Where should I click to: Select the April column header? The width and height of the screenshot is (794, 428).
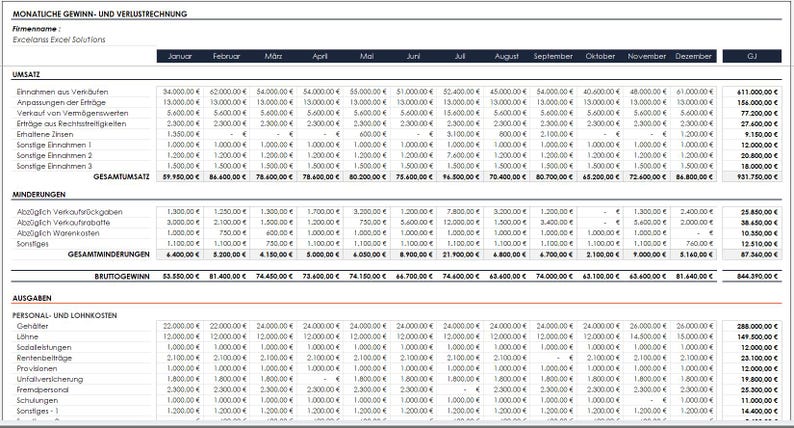(x=320, y=56)
